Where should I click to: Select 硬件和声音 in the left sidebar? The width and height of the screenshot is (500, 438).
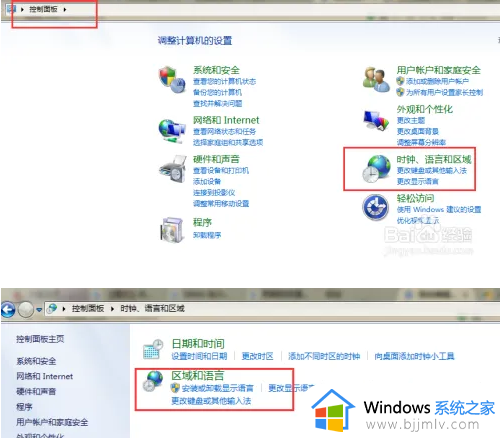[36, 391]
